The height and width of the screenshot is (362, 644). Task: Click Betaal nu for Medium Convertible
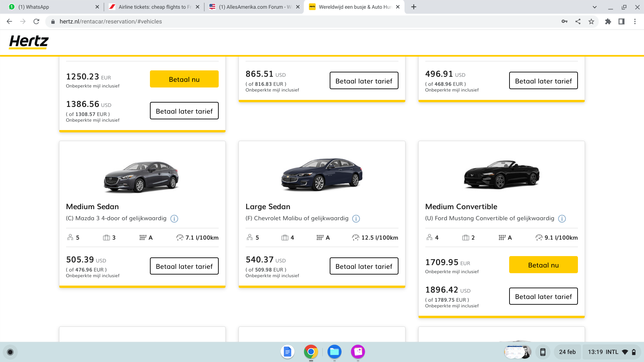[543, 265]
